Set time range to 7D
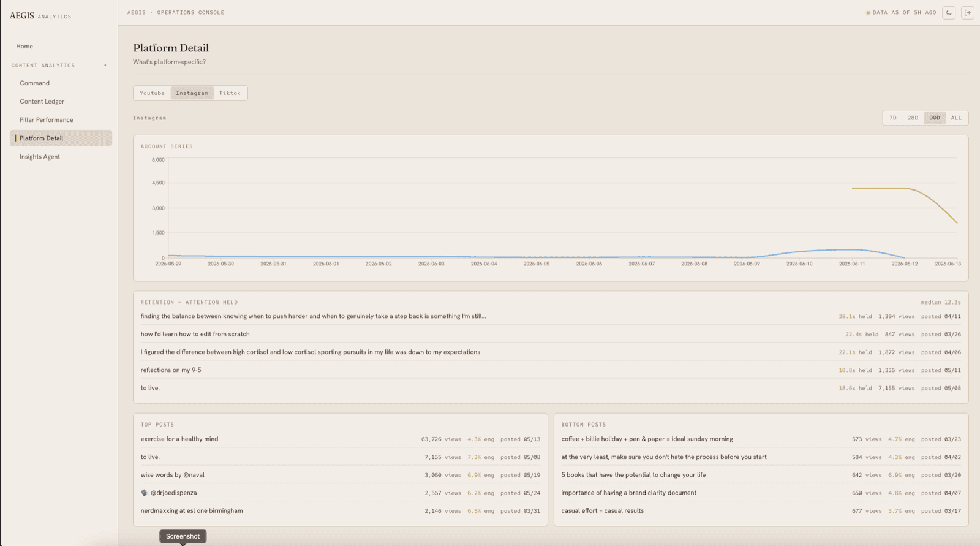 [x=893, y=118]
